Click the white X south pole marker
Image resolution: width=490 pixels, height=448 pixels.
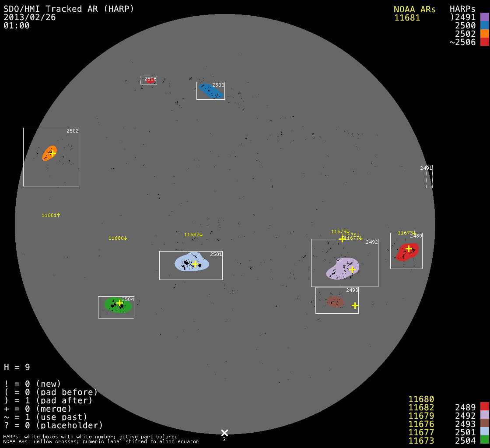[x=224, y=433]
